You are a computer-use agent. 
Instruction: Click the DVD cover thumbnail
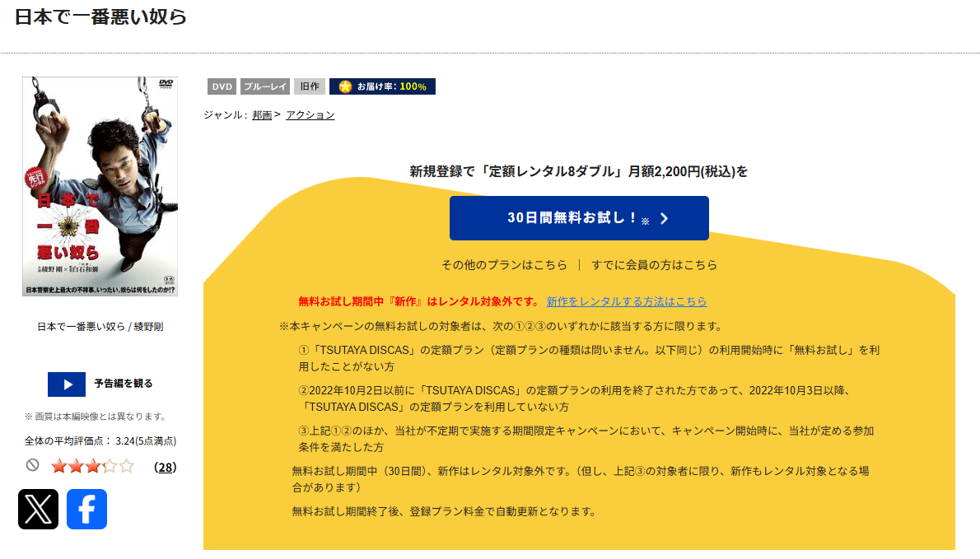pyautogui.click(x=100, y=186)
